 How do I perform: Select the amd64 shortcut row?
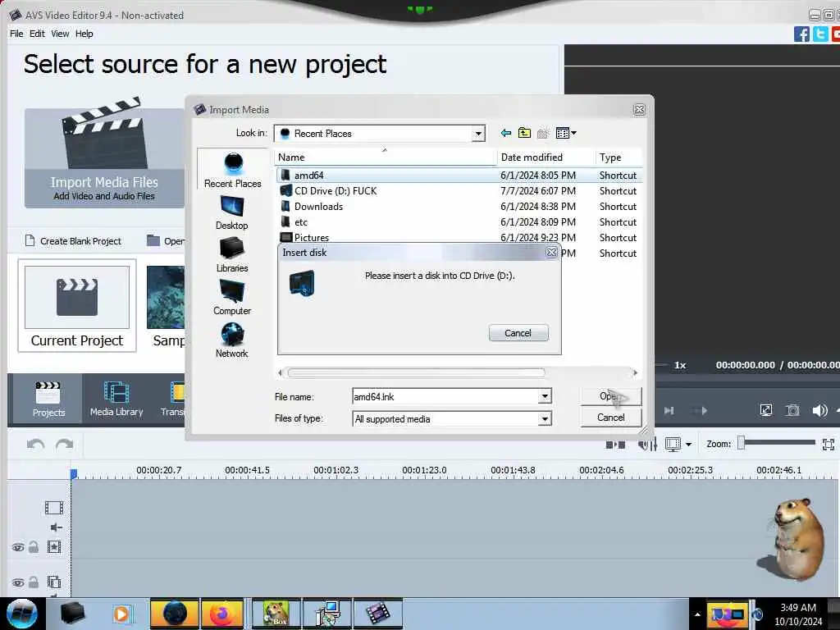459,176
